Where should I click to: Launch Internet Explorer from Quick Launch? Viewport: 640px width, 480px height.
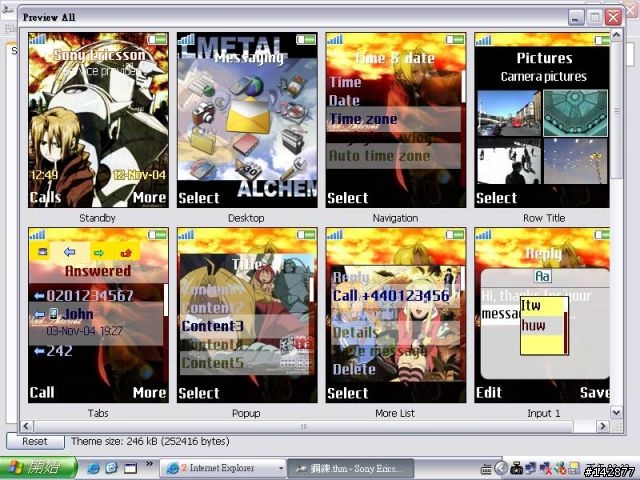(x=93, y=468)
